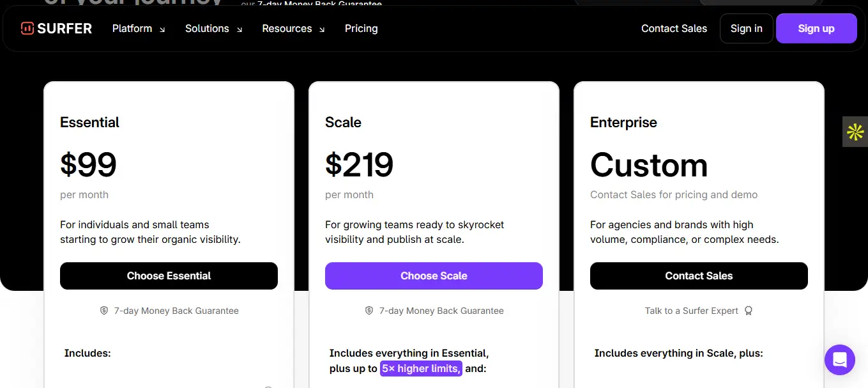The height and width of the screenshot is (388, 868).
Task: Select the Choose Scale button
Action: [x=434, y=276]
